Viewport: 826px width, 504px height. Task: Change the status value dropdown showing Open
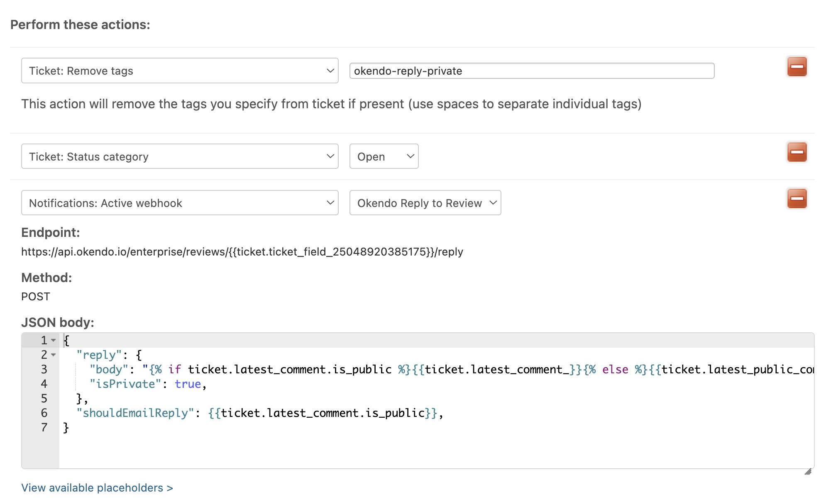coord(384,156)
